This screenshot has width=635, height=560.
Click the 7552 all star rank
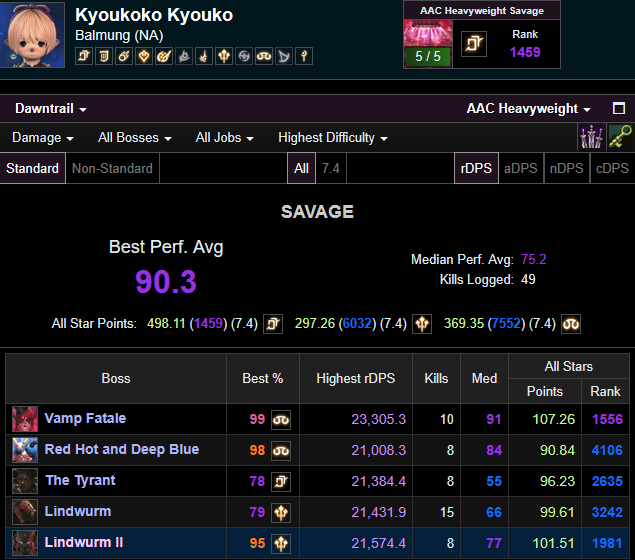pos(506,324)
